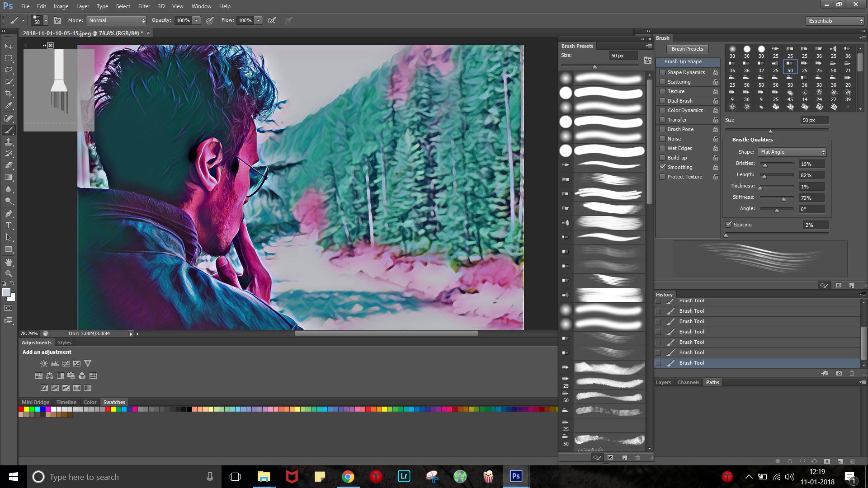
Task: Open the History panel flyout menu
Action: tap(862, 295)
